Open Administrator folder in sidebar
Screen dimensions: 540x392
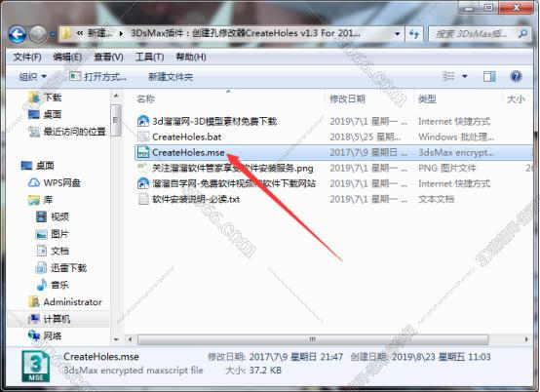(73, 302)
